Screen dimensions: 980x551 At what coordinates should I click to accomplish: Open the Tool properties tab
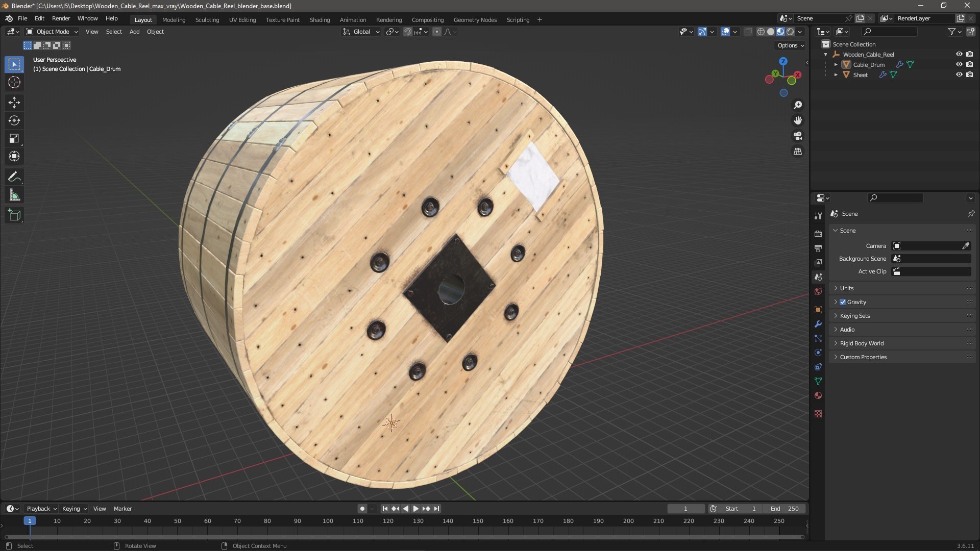coord(818,216)
